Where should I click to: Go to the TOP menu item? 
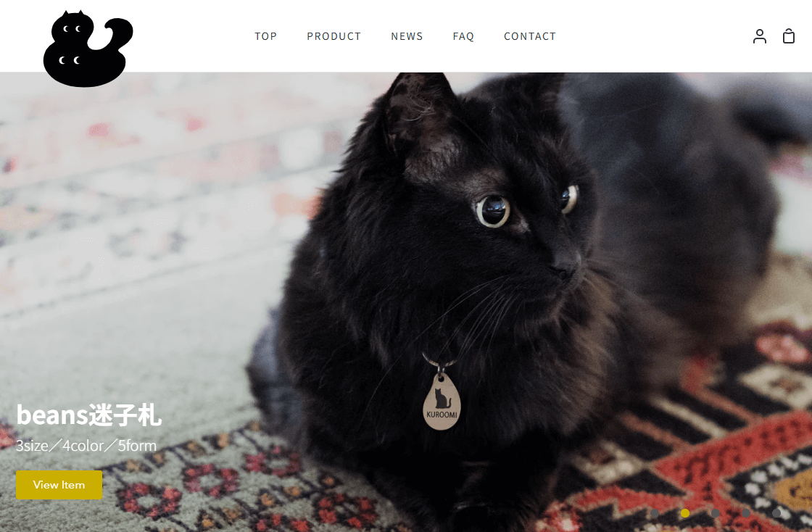point(265,36)
